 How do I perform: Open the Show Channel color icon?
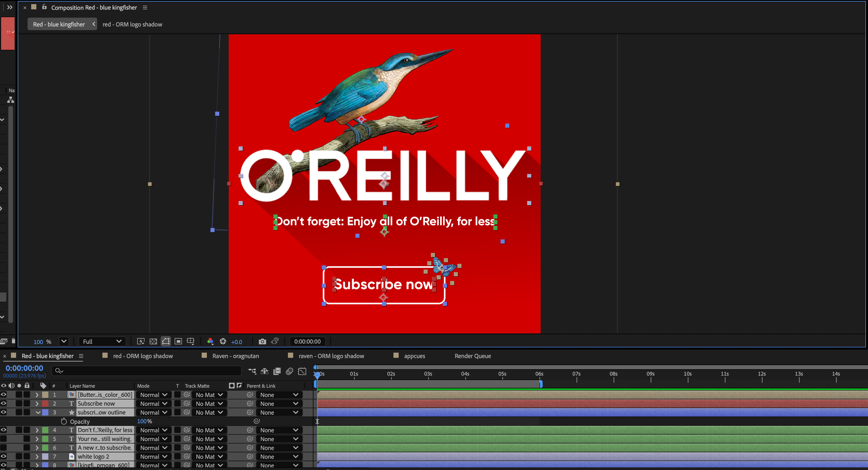click(x=210, y=341)
